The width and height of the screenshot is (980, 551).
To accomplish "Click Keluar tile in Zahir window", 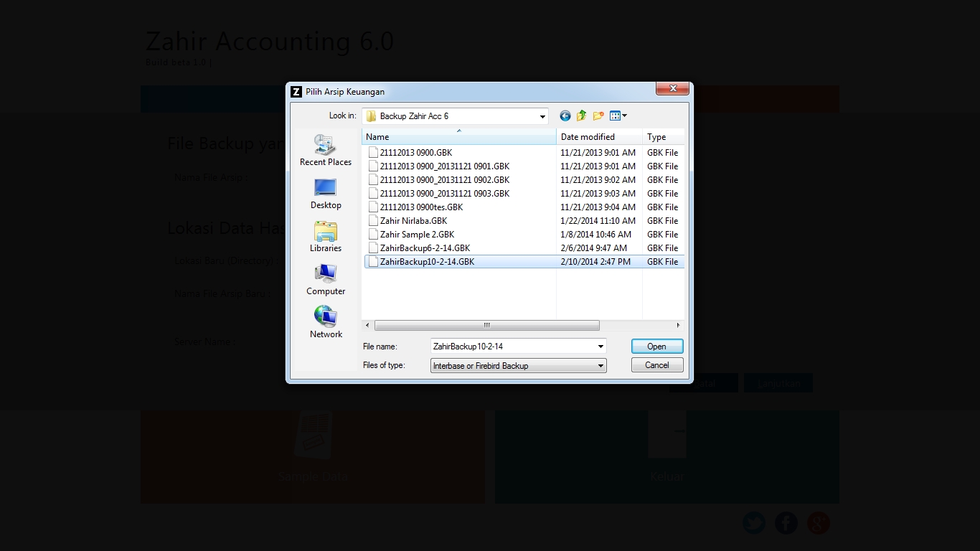I will [666, 457].
